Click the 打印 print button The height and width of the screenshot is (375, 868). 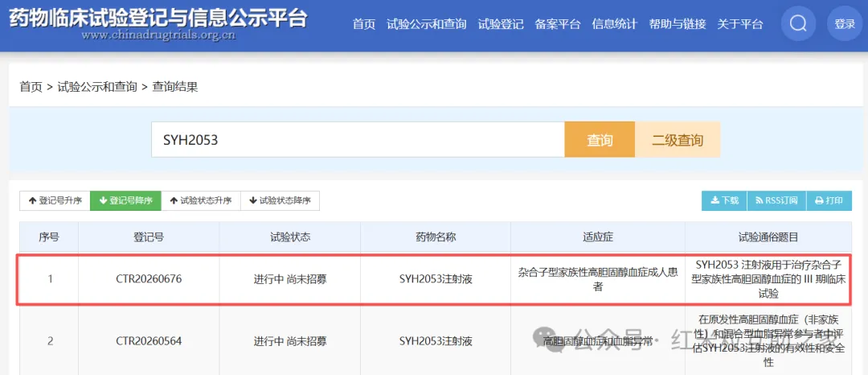pyautogui.click(x=829, y=200)
